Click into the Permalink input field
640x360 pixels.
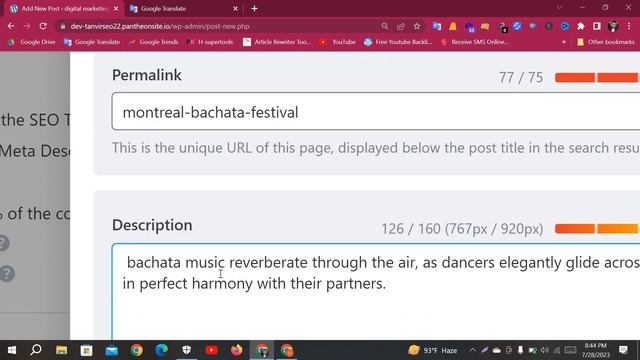[376, 111]
